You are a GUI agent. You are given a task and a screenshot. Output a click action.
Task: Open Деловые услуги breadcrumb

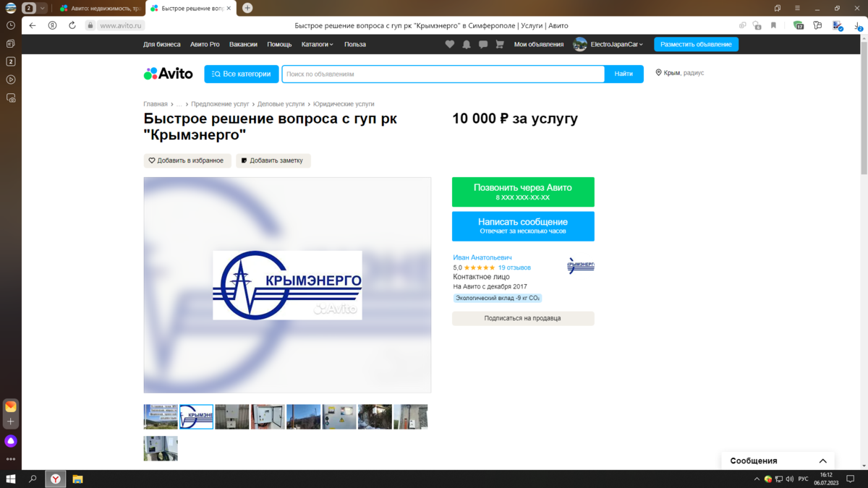[281, 104]
